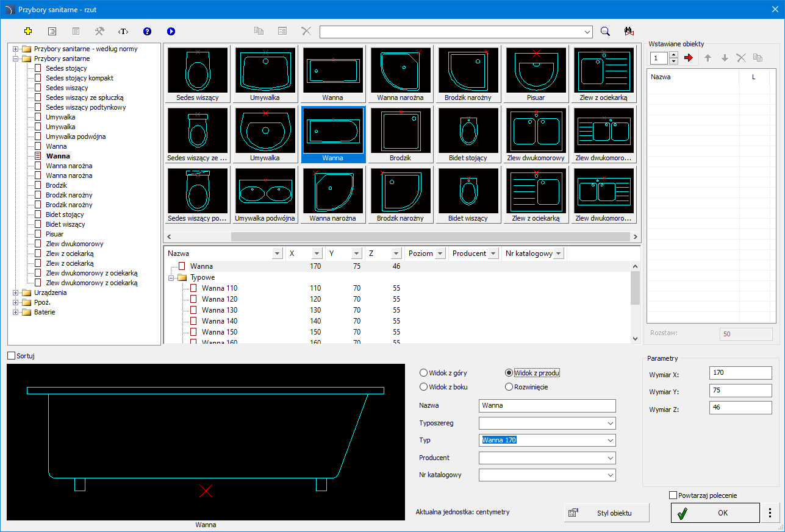Click the hammer and wrench tools icon

pos(99,31)
